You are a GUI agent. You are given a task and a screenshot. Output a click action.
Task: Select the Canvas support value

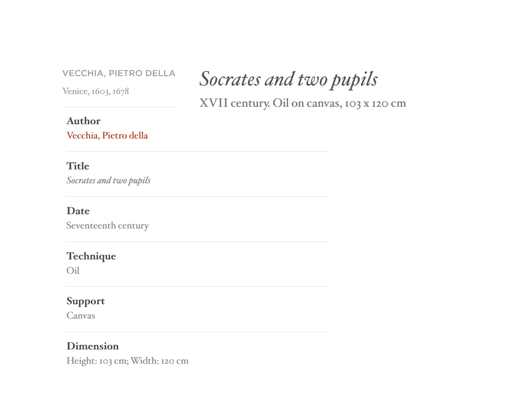point(81,316)
